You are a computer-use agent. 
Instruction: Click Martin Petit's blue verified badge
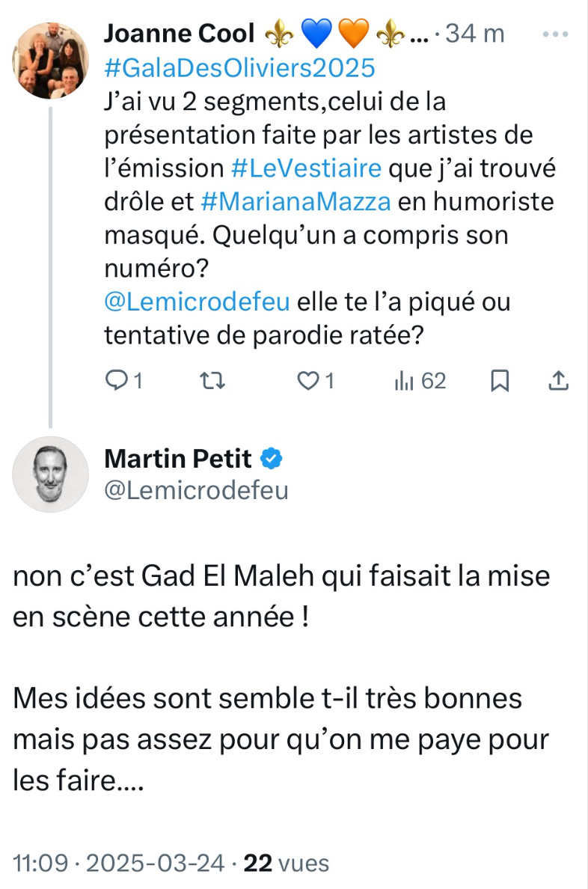coord(271,458)
